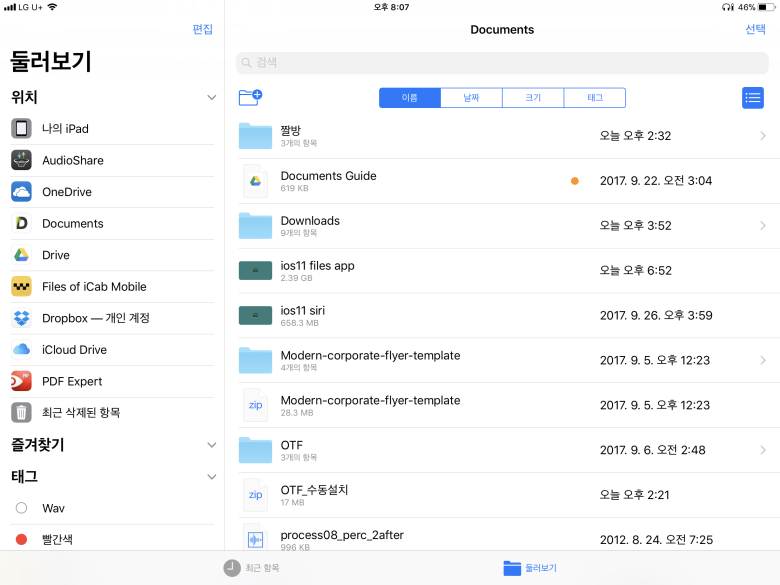Tap the new folder icon
This screenshot has height=585, width=780.
pyautogui.click(x=250, y=97)
